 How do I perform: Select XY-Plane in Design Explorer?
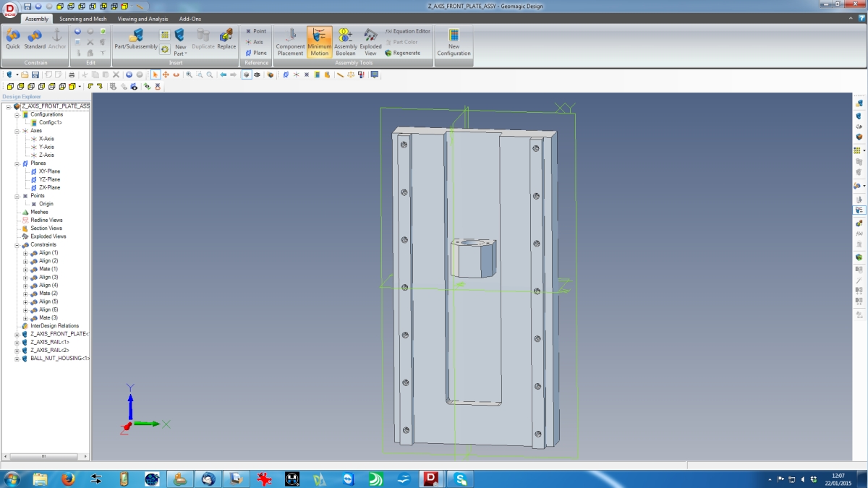[x=49, y=171]
